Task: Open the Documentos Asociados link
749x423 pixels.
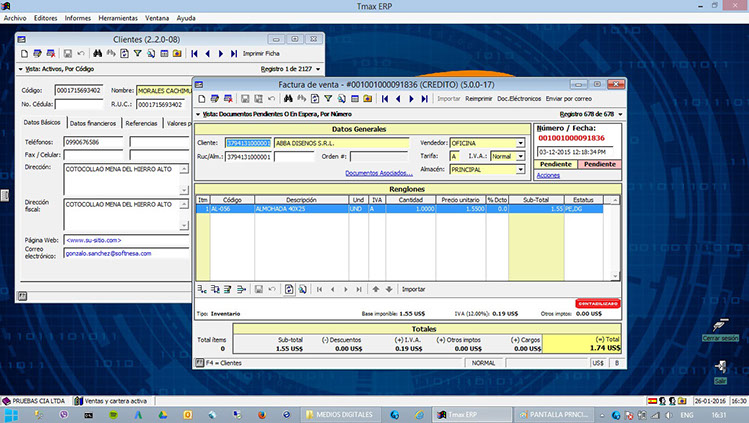Action: 378,173
